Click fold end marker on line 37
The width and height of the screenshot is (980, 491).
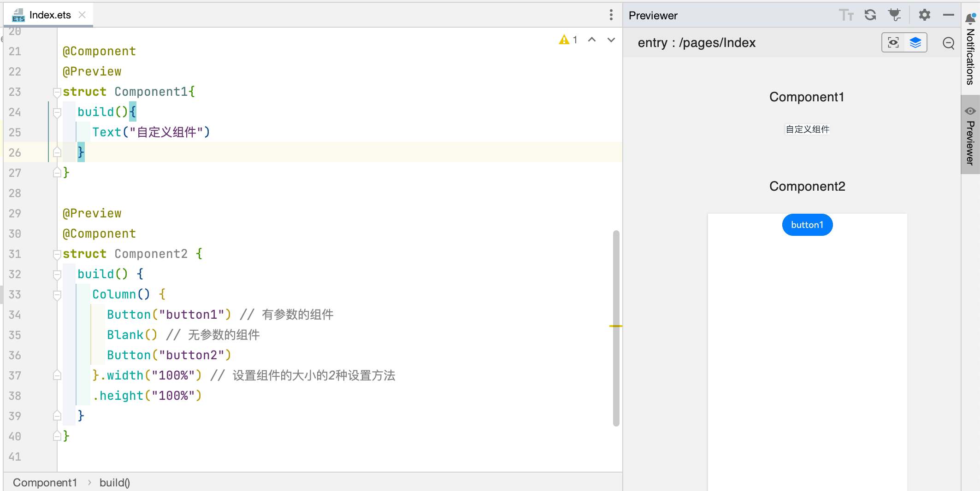click(57, 375)
